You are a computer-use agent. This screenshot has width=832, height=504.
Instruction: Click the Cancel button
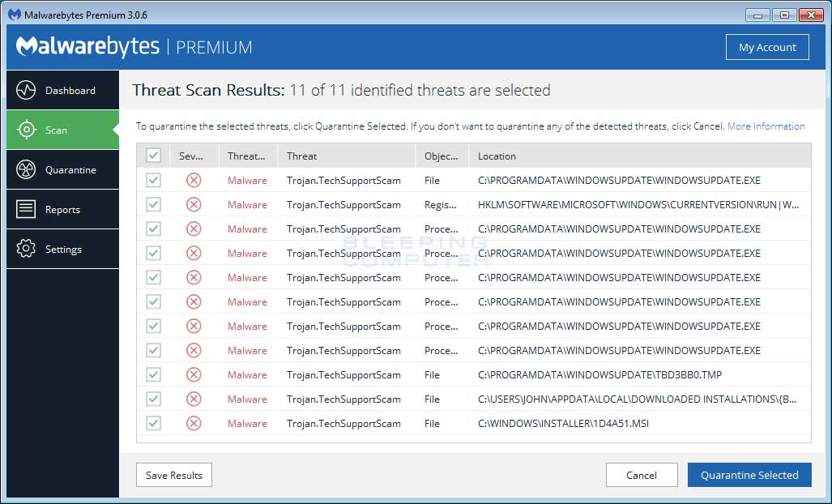coord(642,475)
